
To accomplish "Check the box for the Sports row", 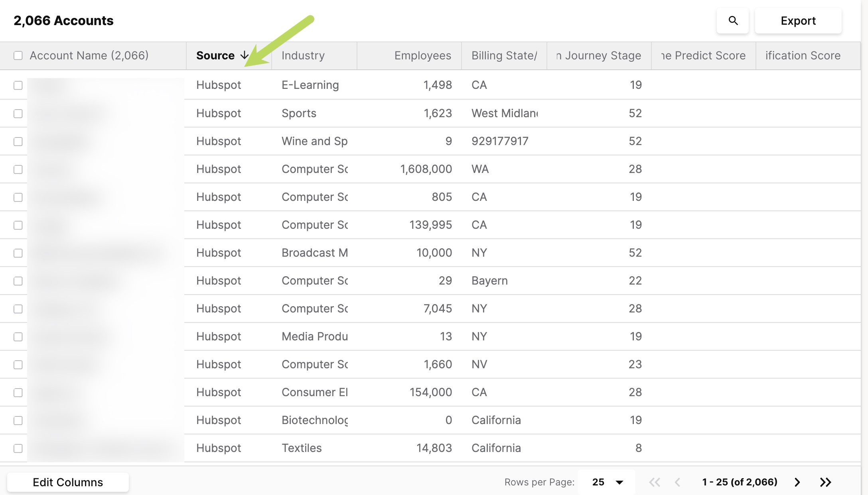I will pos(18,114).
